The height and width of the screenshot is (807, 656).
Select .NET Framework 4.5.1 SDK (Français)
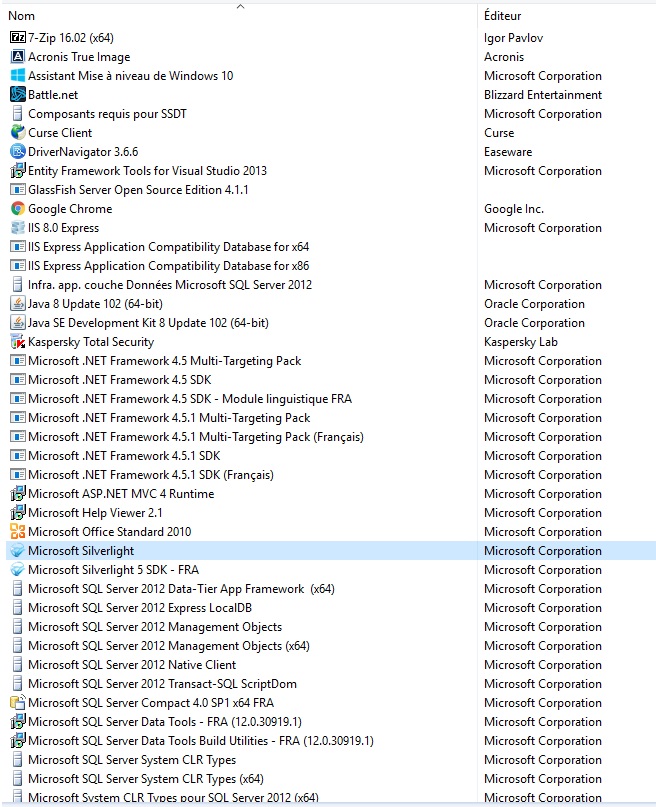pyautogui.click(x=151, y=475)
